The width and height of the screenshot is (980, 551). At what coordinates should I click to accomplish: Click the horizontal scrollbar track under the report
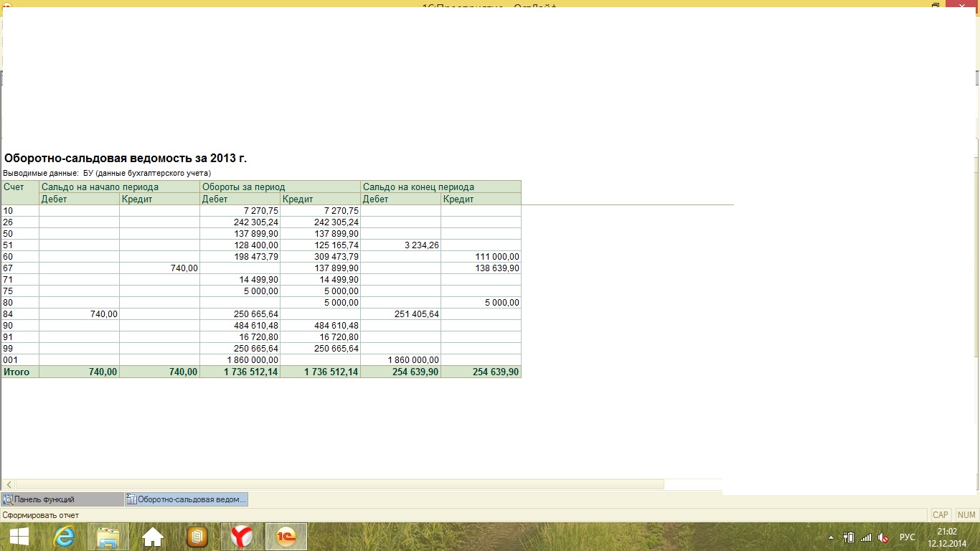point(359,485)
